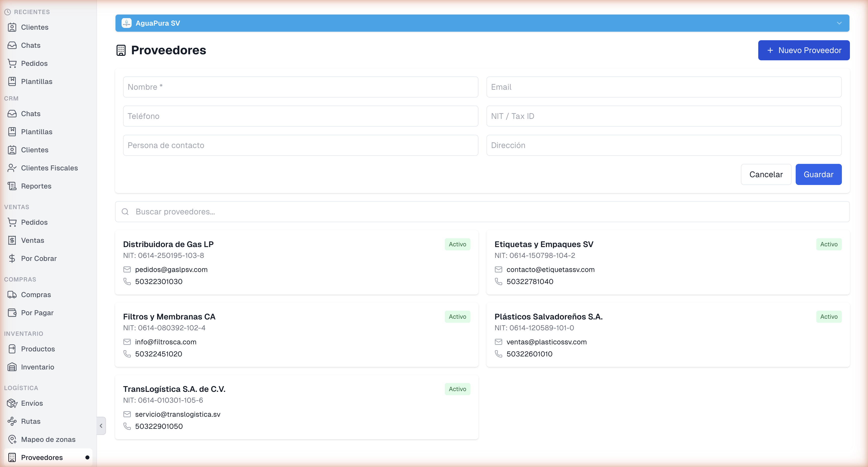Click the Reportes scroll icon
The image size is (868, 467).
(x=12, y=186)
